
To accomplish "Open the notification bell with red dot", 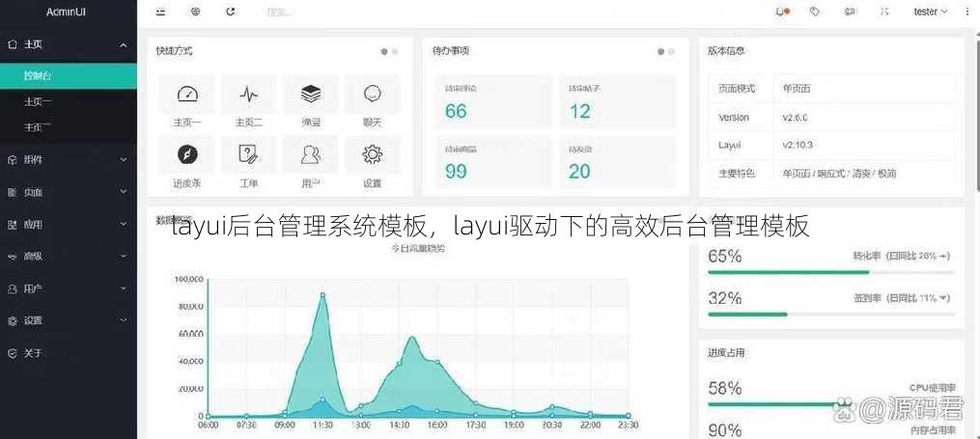I will [781, 12].
